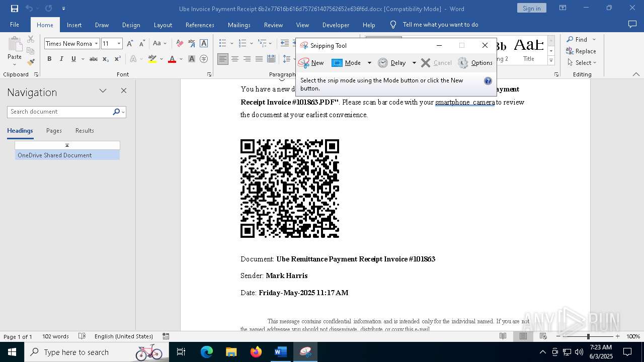
Task: Align text right
Action: tap(247, 59)
